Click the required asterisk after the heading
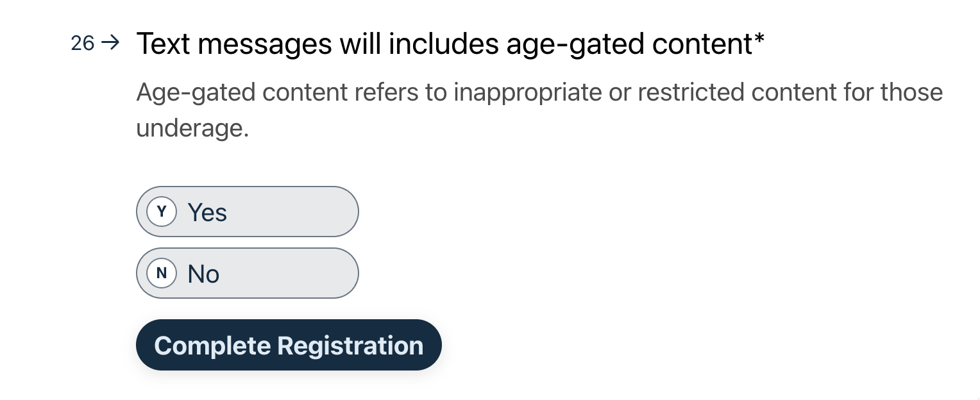 [x=759, y=41]
